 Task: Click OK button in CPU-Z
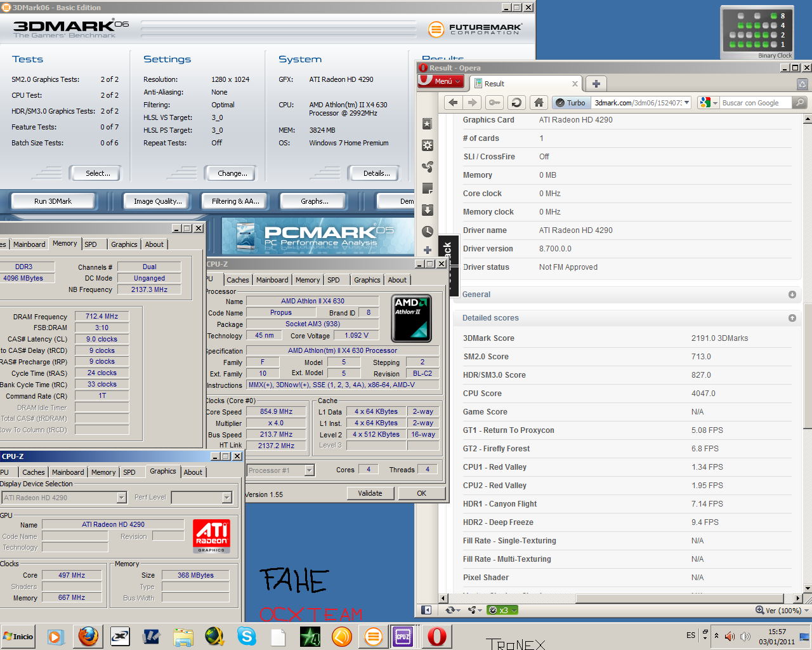(422, 493)
